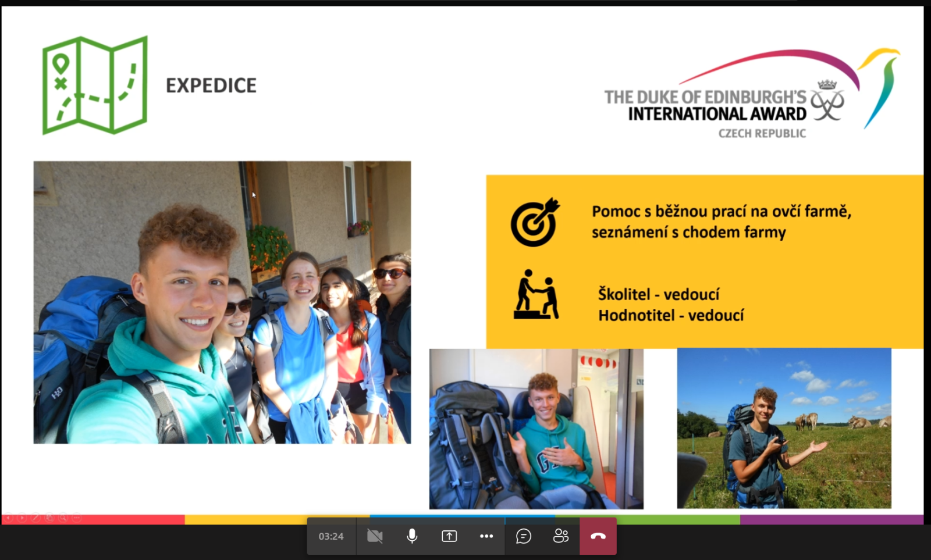
Task: Show the meeting chat panel
Action: (524, 536)
